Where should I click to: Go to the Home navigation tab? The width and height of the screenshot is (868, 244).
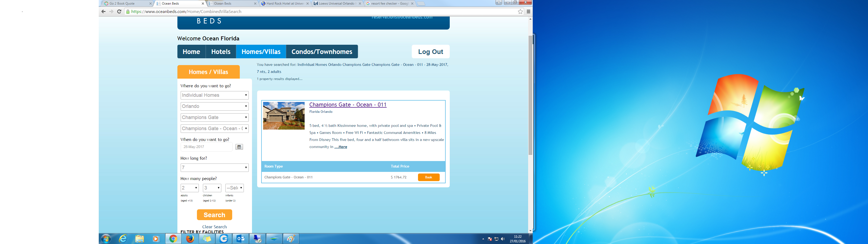coord(192,52)
